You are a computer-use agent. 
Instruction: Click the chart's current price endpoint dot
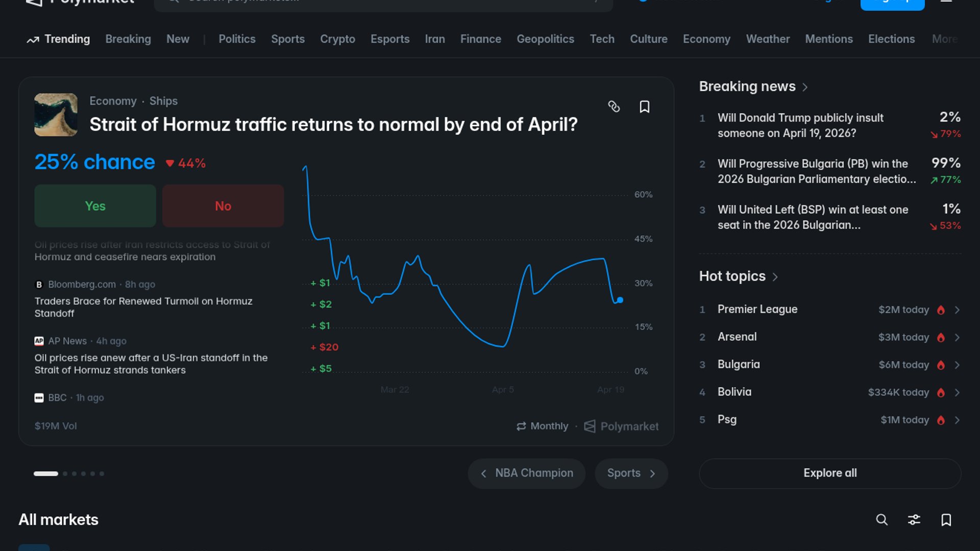tap(620, 300)
